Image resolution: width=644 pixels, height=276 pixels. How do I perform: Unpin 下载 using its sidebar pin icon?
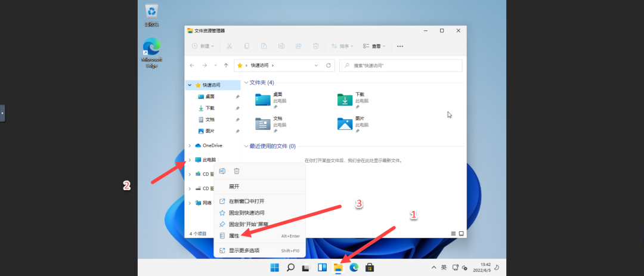point(237,108)
